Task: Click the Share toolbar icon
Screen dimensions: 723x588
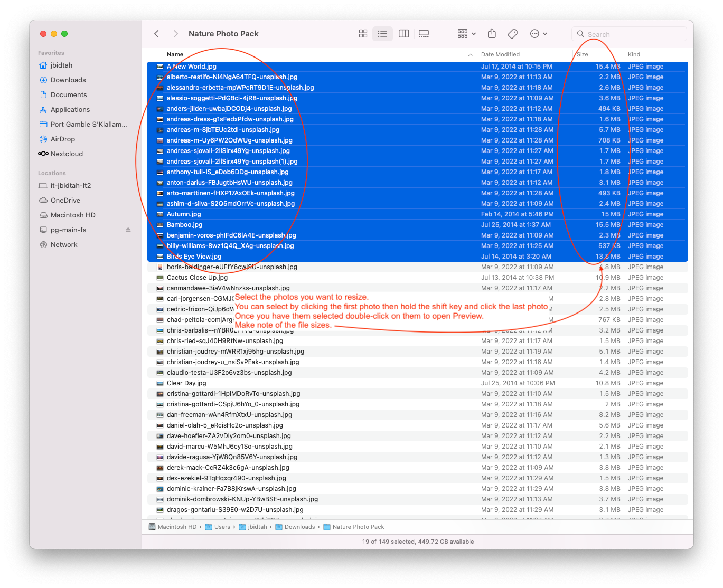Action: tap(492, 34)
